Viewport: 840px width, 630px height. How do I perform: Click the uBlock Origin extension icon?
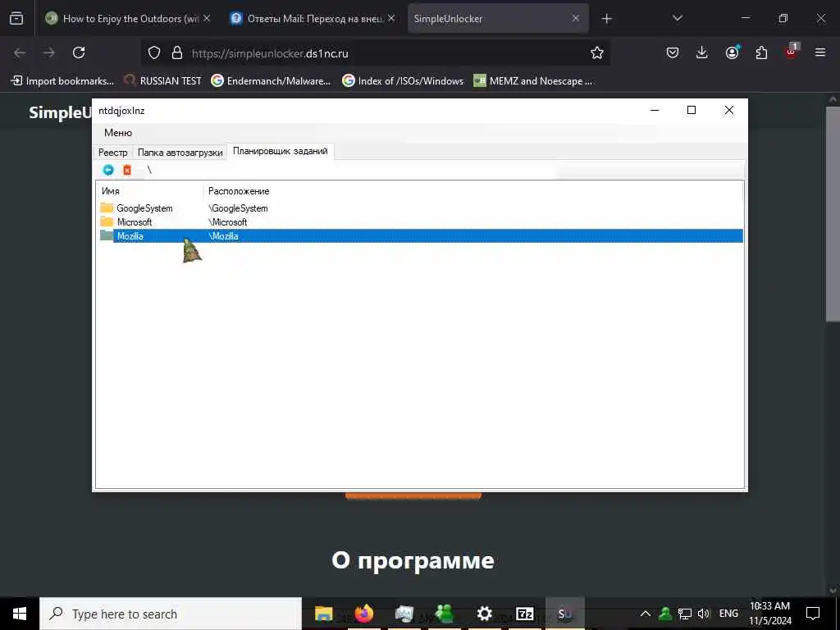click(x=792, y=52)
